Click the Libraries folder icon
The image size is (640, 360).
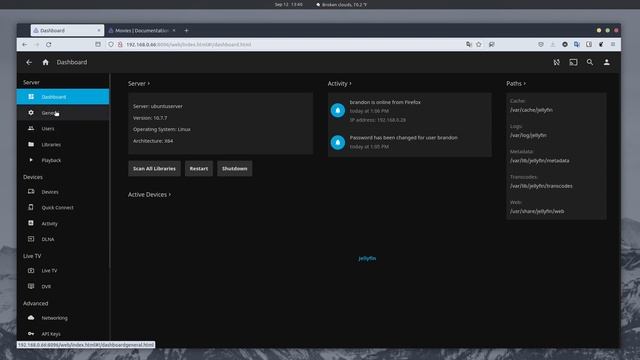coord(31,144)
